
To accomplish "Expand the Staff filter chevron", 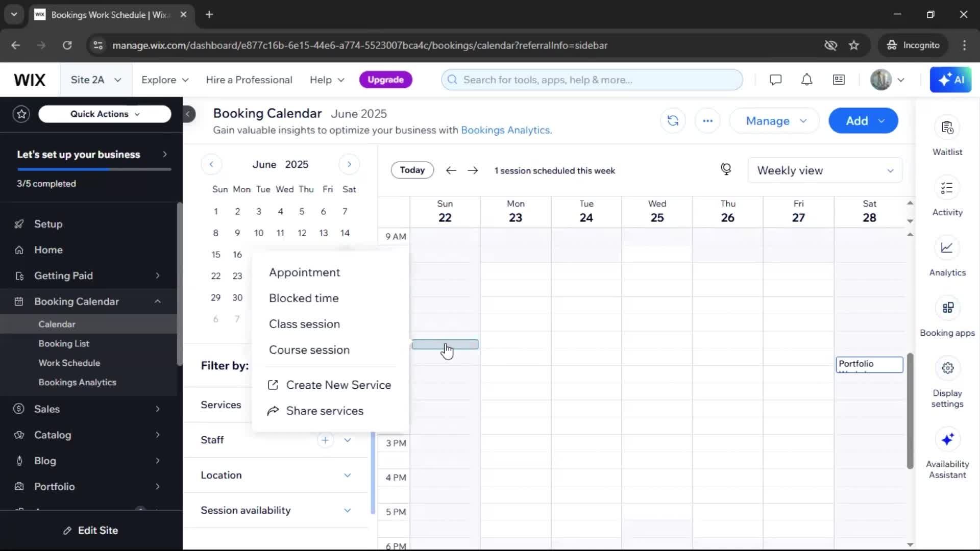I will [348, 440].
